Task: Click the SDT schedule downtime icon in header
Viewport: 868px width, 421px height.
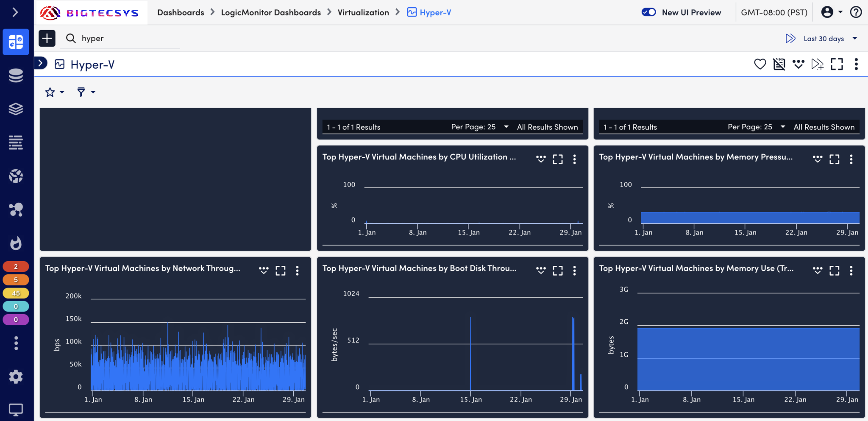Action: 779,64
